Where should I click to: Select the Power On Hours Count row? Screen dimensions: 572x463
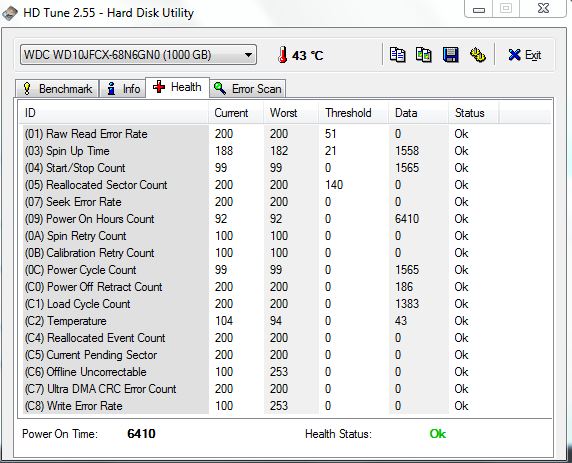(285, 219)
